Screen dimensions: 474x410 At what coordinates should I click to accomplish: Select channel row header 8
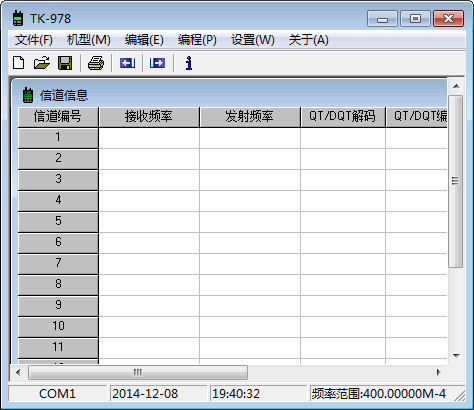pyautogui.click(x=58, y=285)
